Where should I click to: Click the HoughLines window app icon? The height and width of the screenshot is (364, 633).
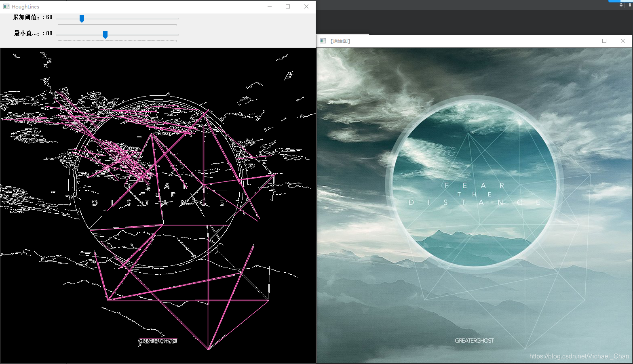[x=6, y=6]
